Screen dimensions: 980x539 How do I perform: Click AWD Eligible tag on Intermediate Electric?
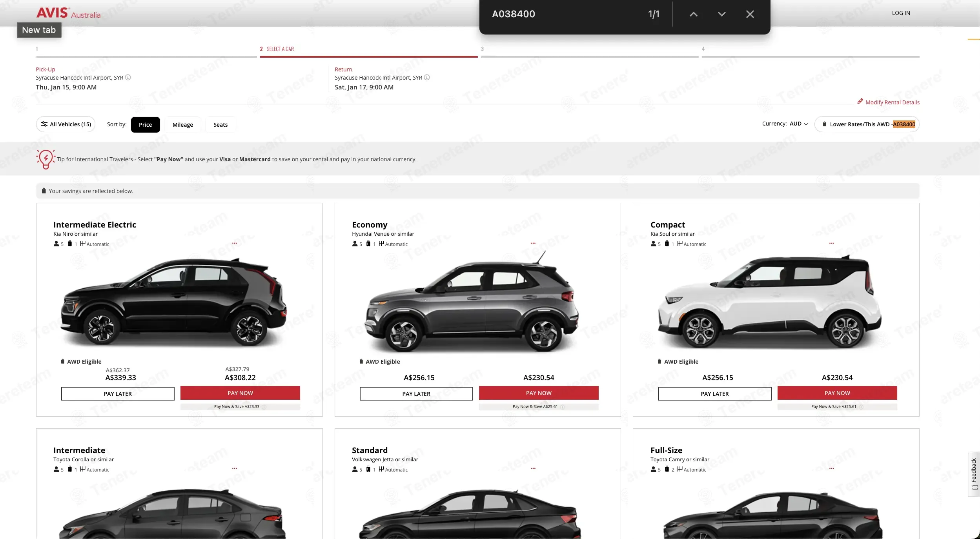[81, 362]
